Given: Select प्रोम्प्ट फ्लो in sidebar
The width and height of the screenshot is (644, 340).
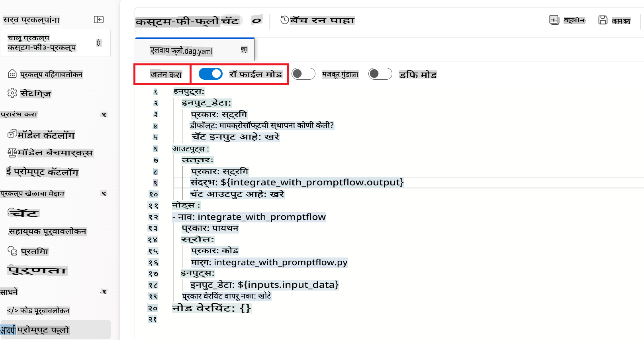Looking at the screenshot, I should click(x=55, y=330).
